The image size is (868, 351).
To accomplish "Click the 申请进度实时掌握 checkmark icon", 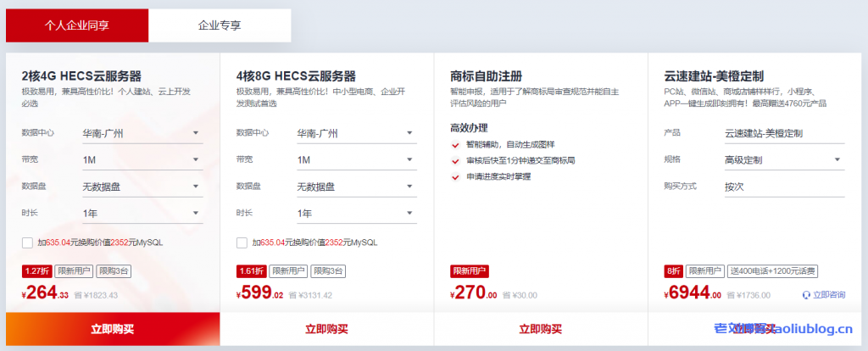I will coord(456,176).
